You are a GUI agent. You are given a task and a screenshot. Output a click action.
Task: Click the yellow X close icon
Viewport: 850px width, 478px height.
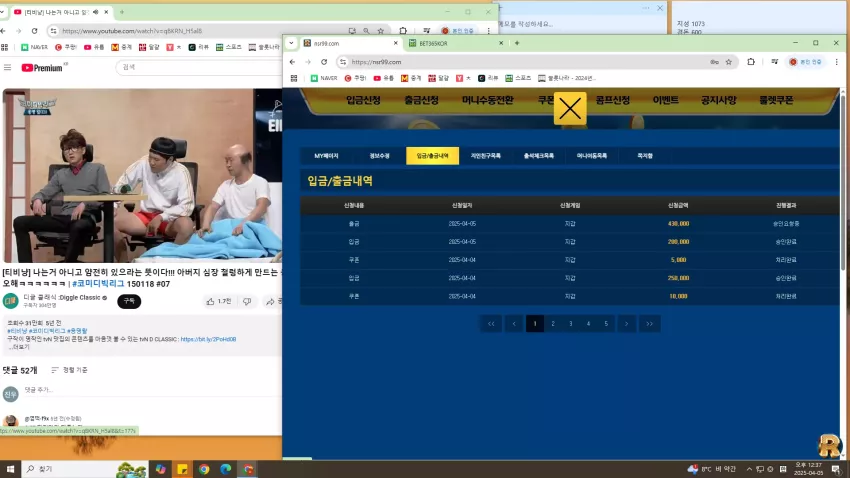tap(570, 109)
